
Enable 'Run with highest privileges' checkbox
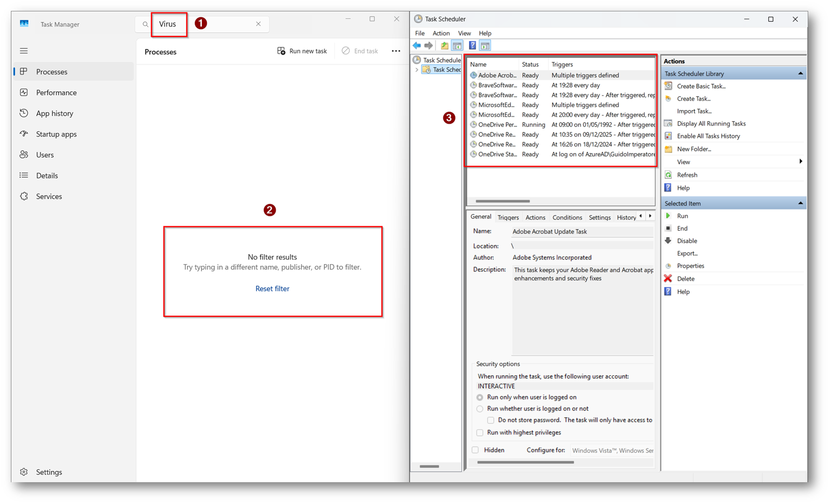point(480,433)
